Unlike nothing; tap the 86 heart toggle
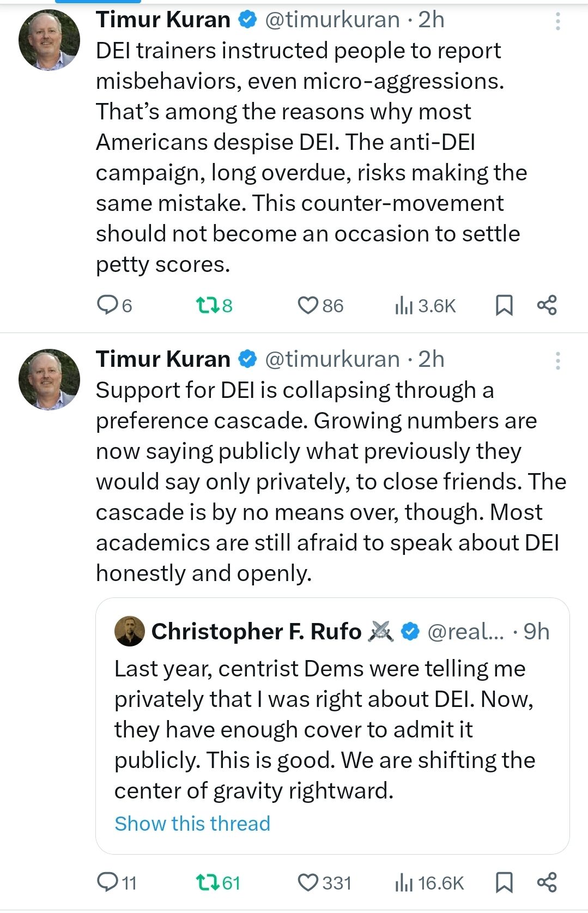The image size is (588, 913). tap(308, 305)
